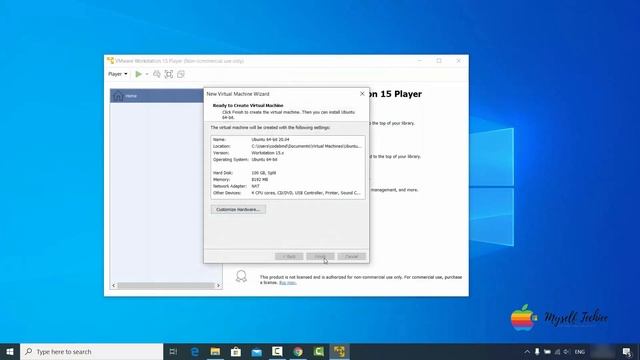
Task: Click the Hard Disk 100 GB, Split value
Action: coord(264,173)
